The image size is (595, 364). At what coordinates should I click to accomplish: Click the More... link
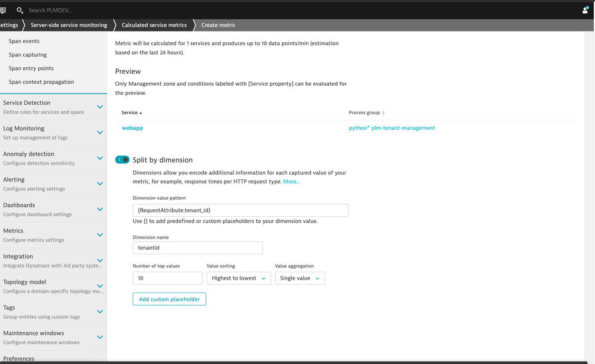point(291,182)
